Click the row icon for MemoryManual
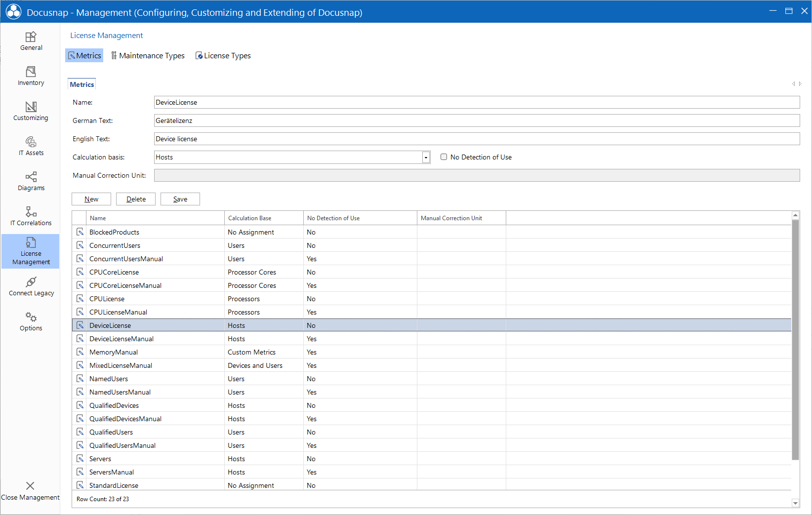The width and height of the screenshot is (812, 515). 80,352
